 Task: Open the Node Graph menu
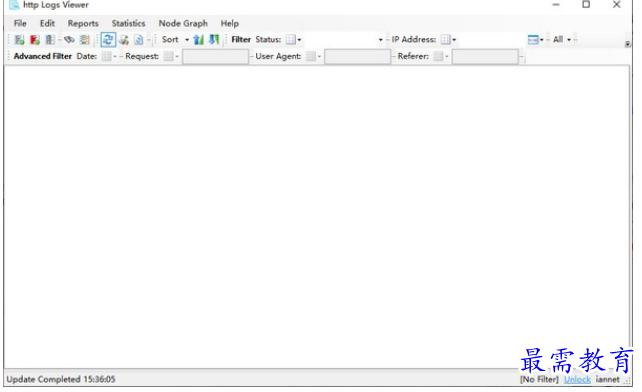tap(183, 23)
